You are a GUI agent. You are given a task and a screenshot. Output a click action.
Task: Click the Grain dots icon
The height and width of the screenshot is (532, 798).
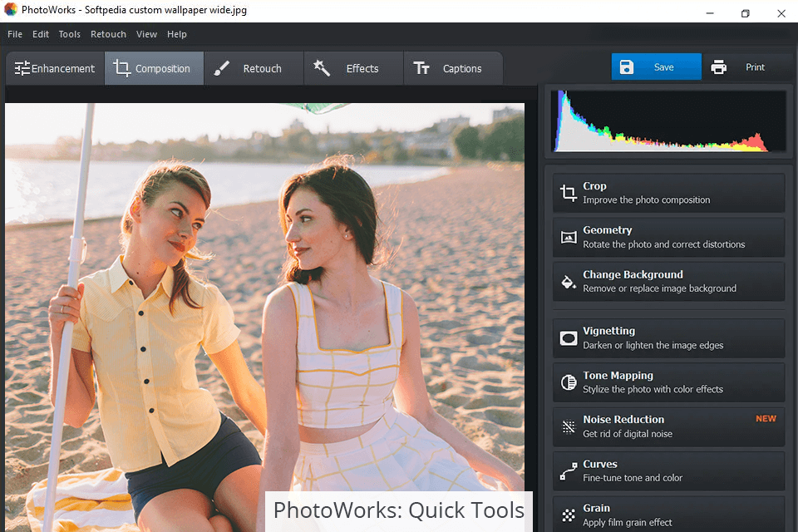[x=568, y=515]
